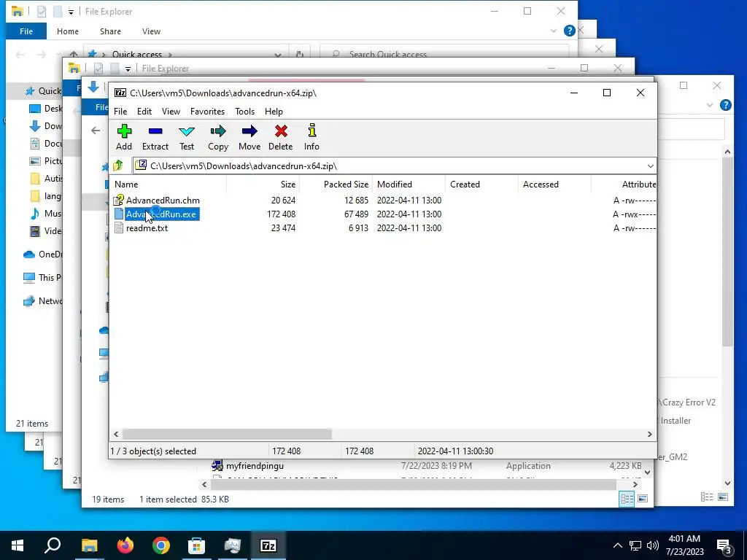Image resolution: width=747 pixels, height=560 pixels.
Task: Expand ribbon chevron in back File Explorer
Action: click(554, 31)
